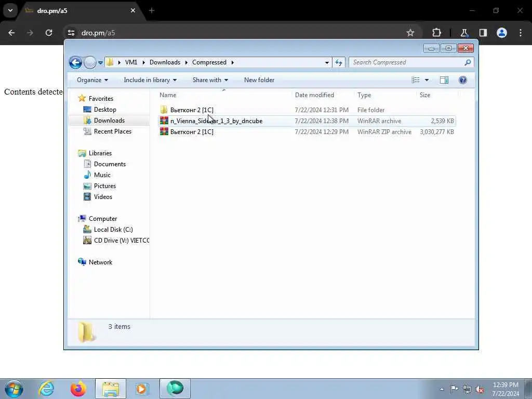The image size is (532, 399).
Task: Click Favorites in the navigation pane
Action: pos(101,98)
